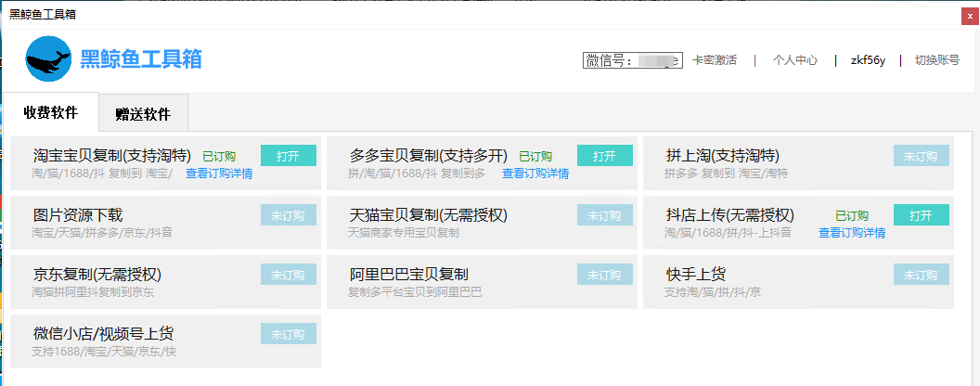View 查看订购详情 for 多多宝贝复制
Screen dimensions: 980x386
pos(535,174)
